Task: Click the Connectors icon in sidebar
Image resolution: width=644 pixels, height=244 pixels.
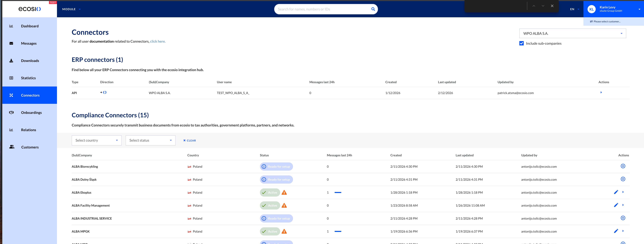Action: (11, 95)
